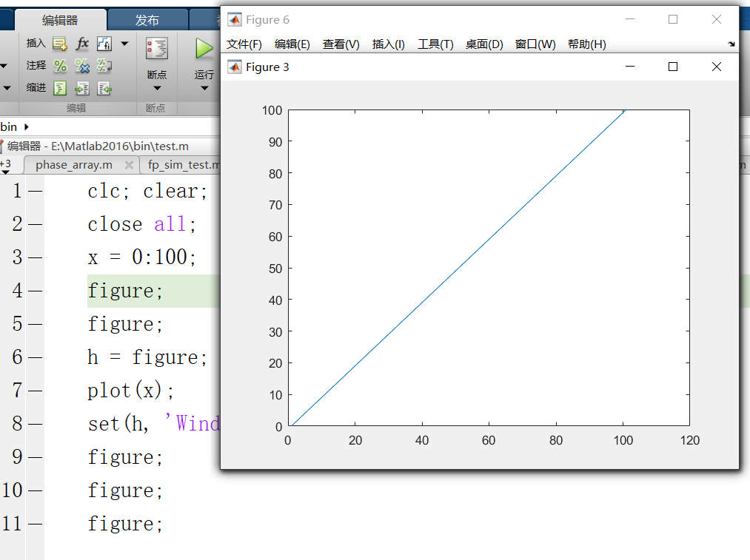Click the editor title 'E:\Matlab2016\bin\test.m'
This screenshot has height=560, width=750.
pyautogui.click(x=120, y=146)
